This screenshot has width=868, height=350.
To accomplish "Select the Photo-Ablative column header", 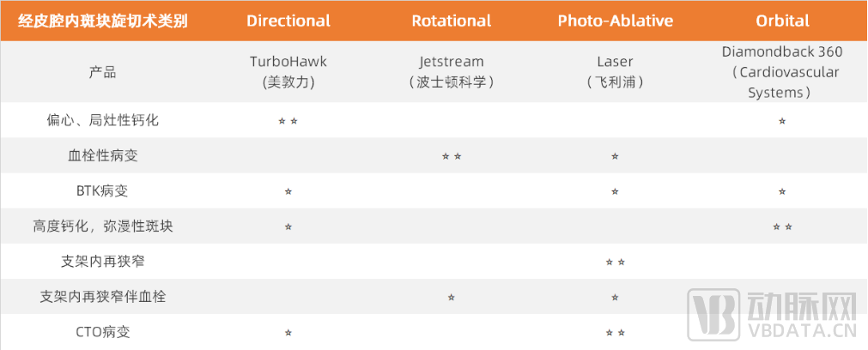I will click(615, 21).
